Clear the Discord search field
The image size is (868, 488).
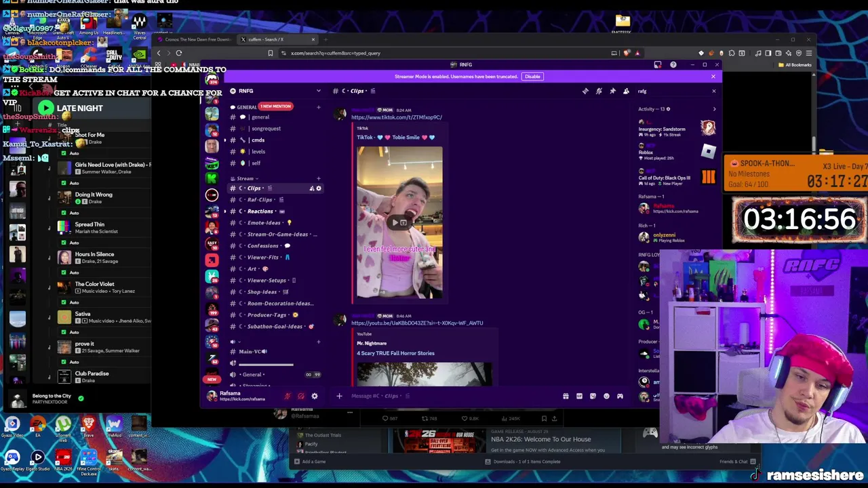point(713,91)
